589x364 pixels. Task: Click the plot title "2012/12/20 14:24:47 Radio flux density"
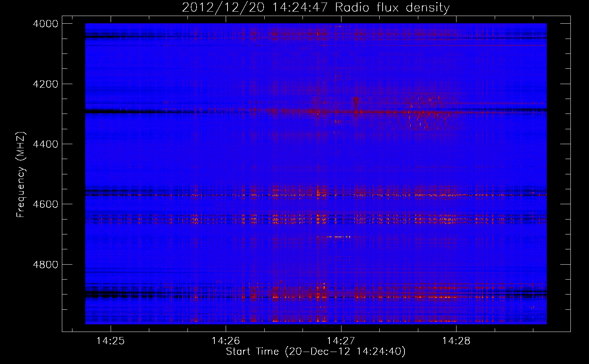click(x=316, y=7)
